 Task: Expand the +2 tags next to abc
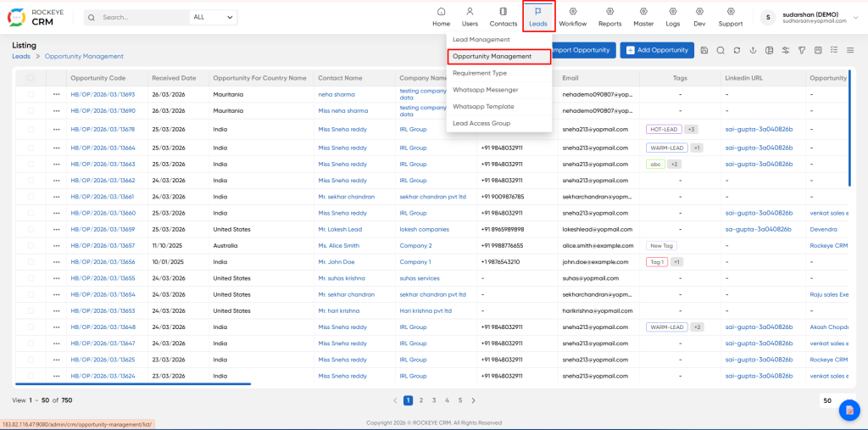(674, 164)
